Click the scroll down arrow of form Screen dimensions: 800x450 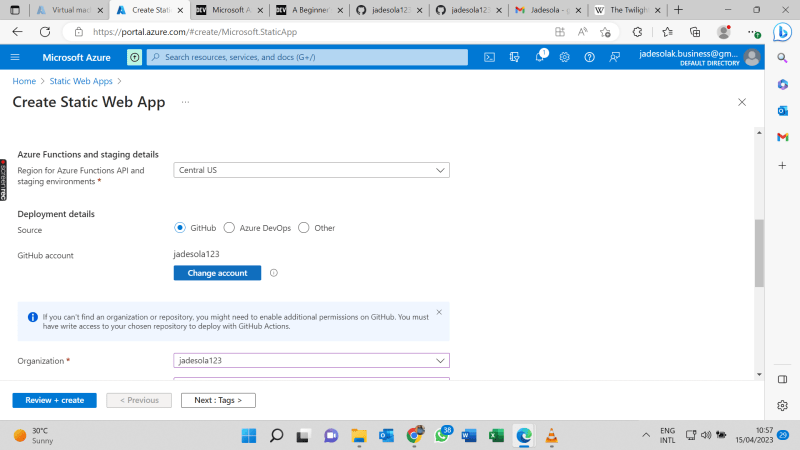pyautogui.click(x=759, y=374)
